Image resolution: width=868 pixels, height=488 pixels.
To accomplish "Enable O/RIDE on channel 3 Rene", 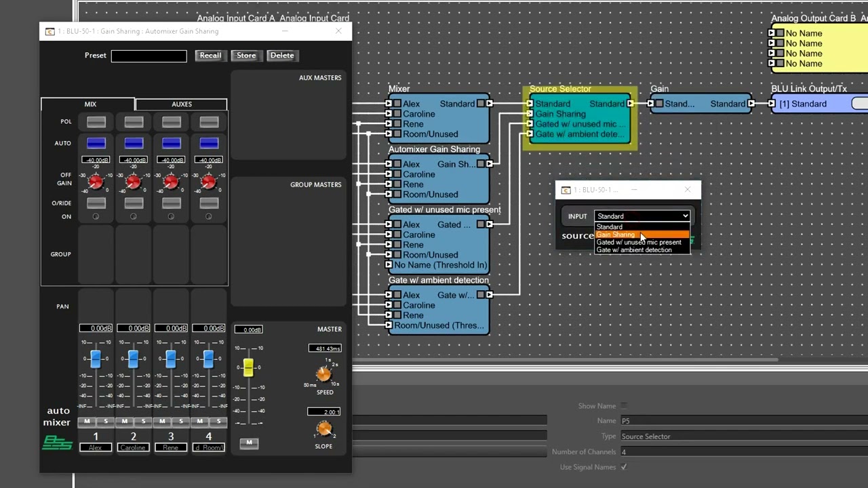I will coord(172,203).
